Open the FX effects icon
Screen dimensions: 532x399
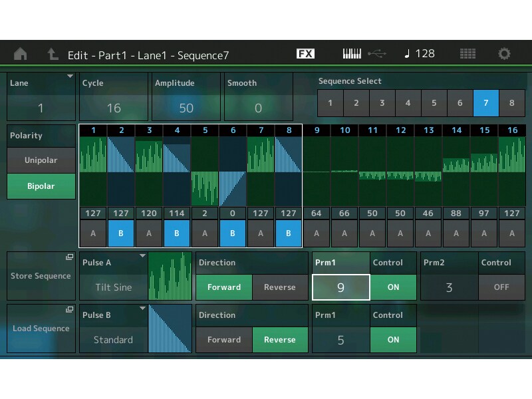(305, 54)
